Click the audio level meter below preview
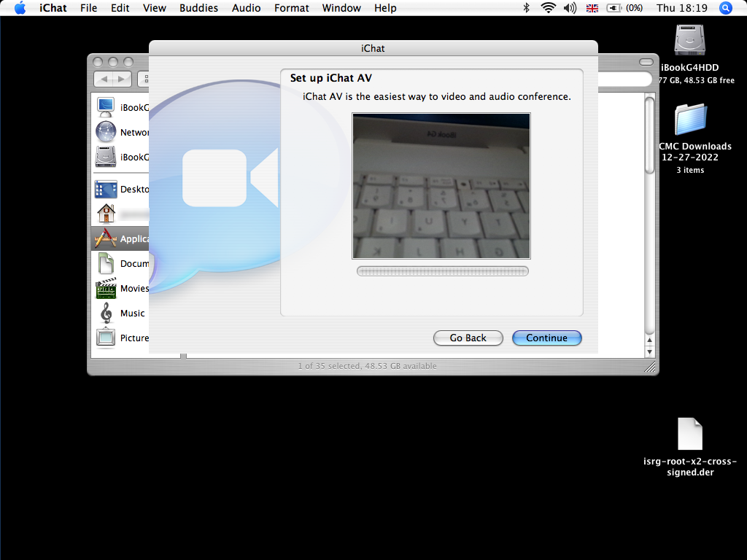Viewport: 747px width, 560px height. (443, 271)
